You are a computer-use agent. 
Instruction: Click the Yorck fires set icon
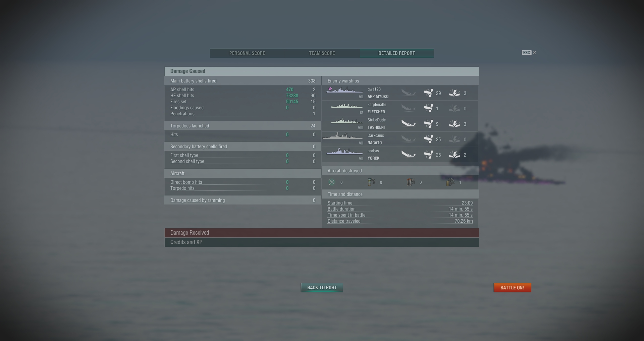point(454,155)
